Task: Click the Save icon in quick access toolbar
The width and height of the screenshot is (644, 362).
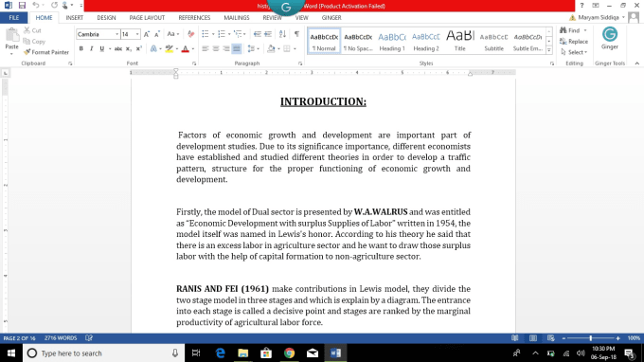Action: pos(22,6)
